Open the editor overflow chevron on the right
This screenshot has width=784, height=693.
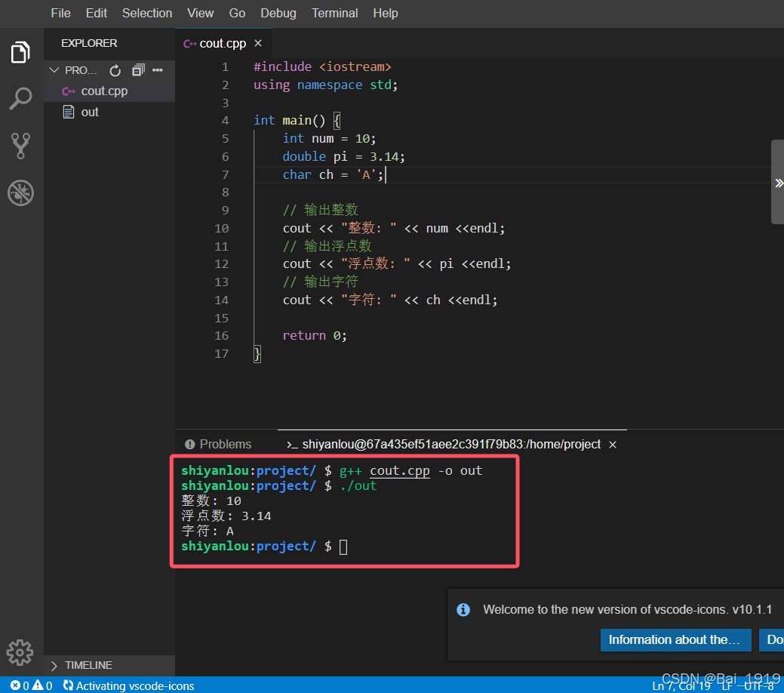(778, 182)
